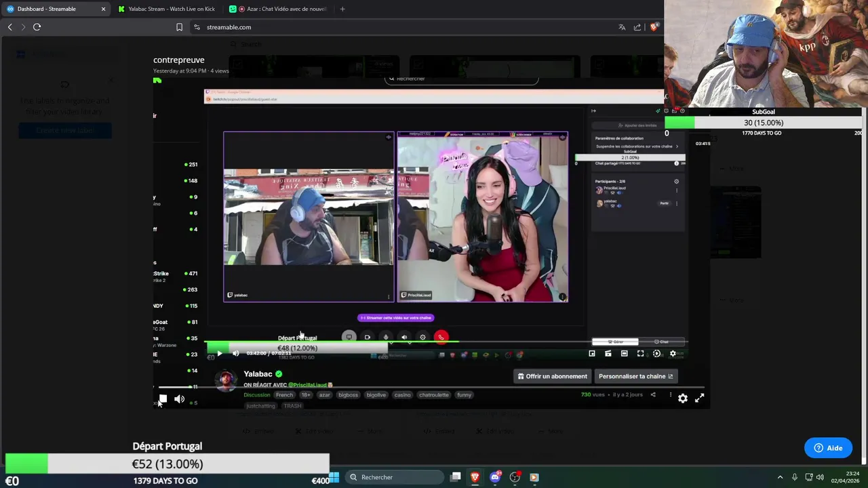Enter fullscreen on the Streamable player
This screenshot has width=868, height=488.
click(x=699, y=399)
